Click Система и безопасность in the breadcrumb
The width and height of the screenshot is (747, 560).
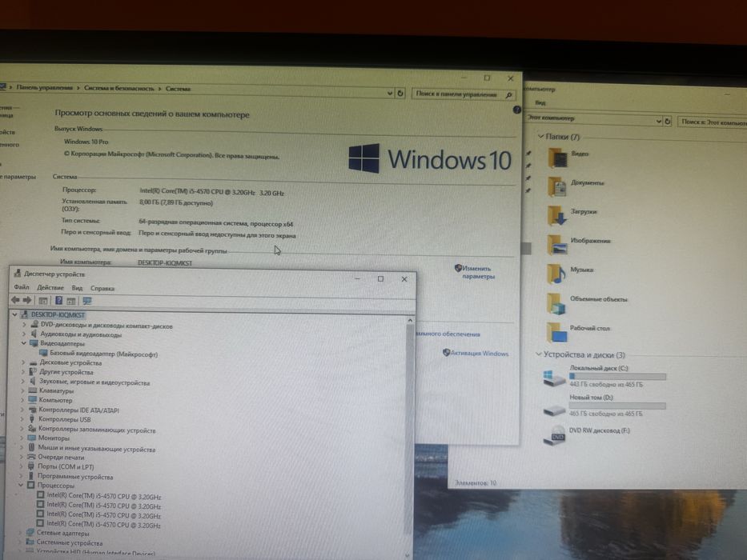click(x=119, y=88)
